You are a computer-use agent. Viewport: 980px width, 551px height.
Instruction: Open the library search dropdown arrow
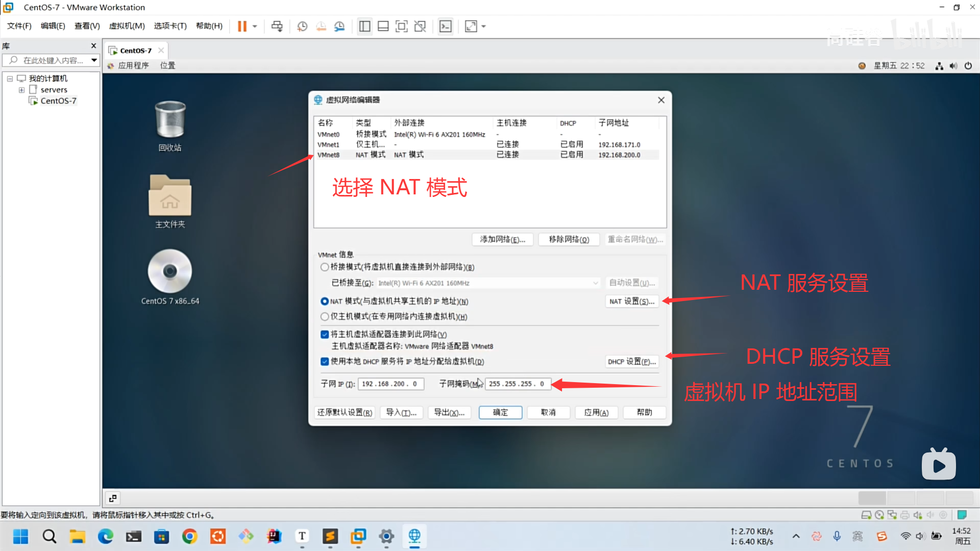94,60
